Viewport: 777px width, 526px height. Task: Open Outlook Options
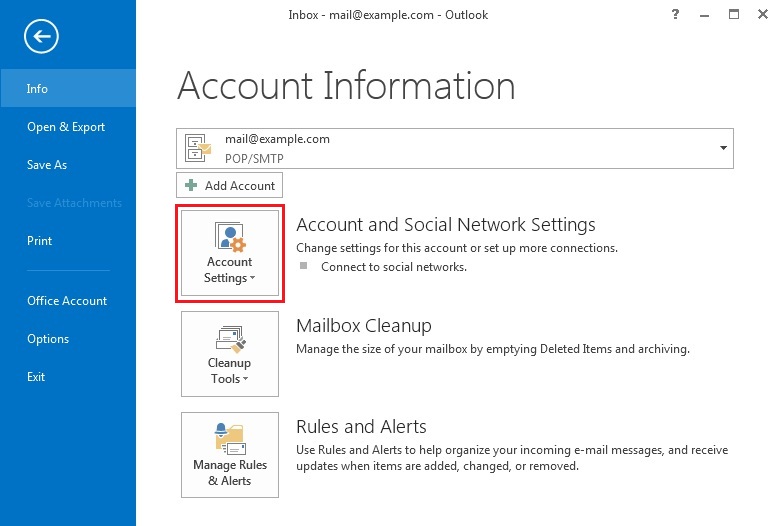pyautogui.click(x=48, y=339)
